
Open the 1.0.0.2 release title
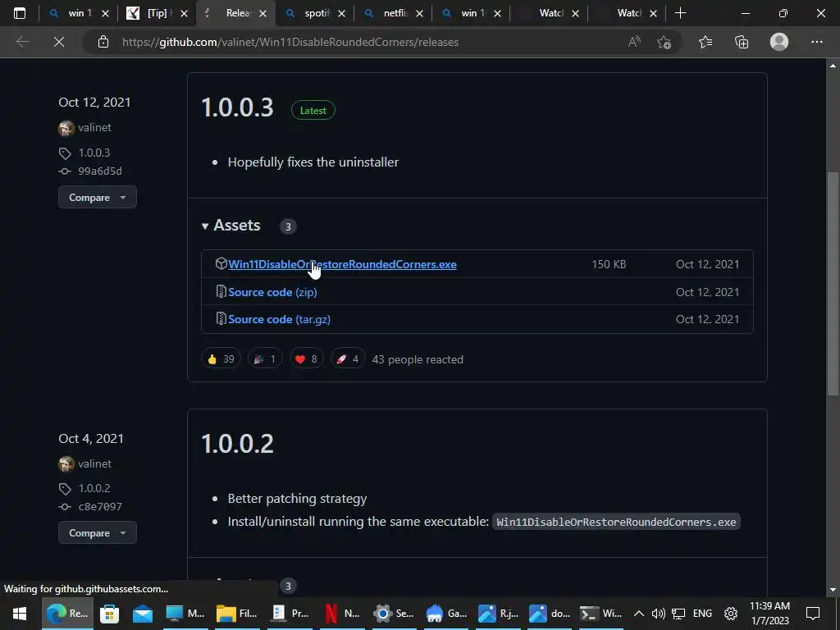(x=237, y=444)
